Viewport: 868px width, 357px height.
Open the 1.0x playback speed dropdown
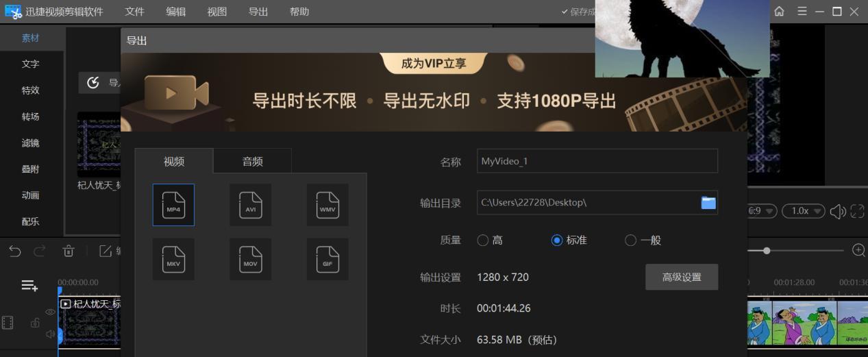tap(802, 211)
